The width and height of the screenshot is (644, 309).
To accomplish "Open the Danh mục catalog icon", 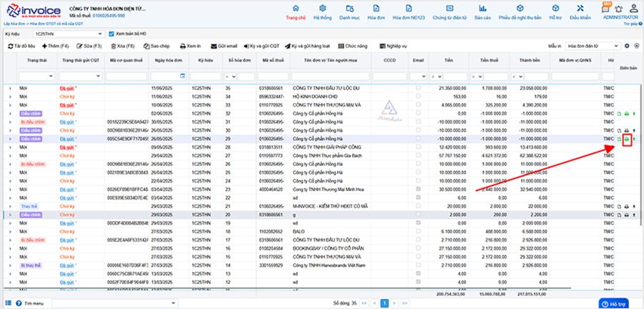I will pos(349,9).
